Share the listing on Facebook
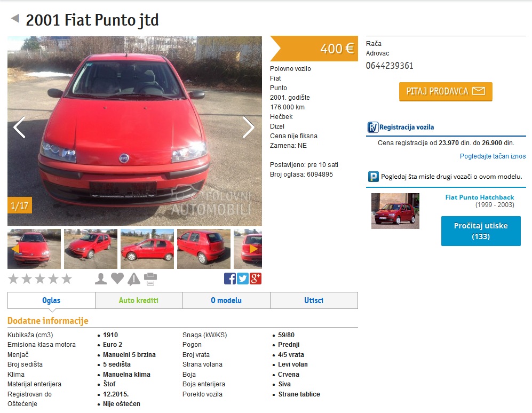The height and width of the screenshot is (413, 532). [x=229, y=279]
